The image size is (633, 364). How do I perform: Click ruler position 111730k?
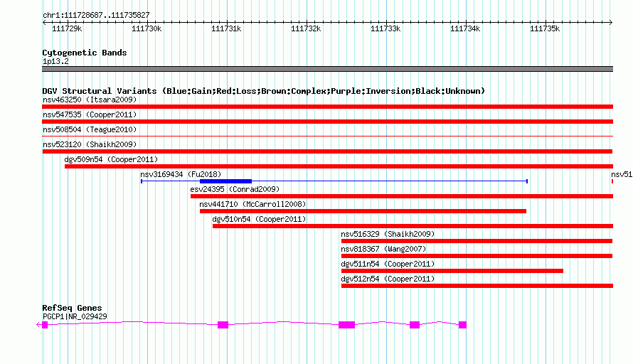coord(147,28)
